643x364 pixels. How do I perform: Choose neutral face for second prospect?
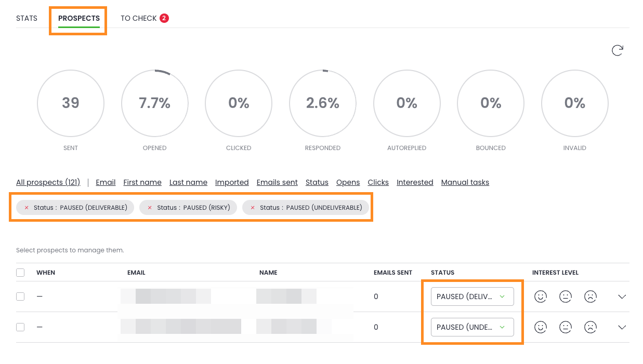pos(566,327)
